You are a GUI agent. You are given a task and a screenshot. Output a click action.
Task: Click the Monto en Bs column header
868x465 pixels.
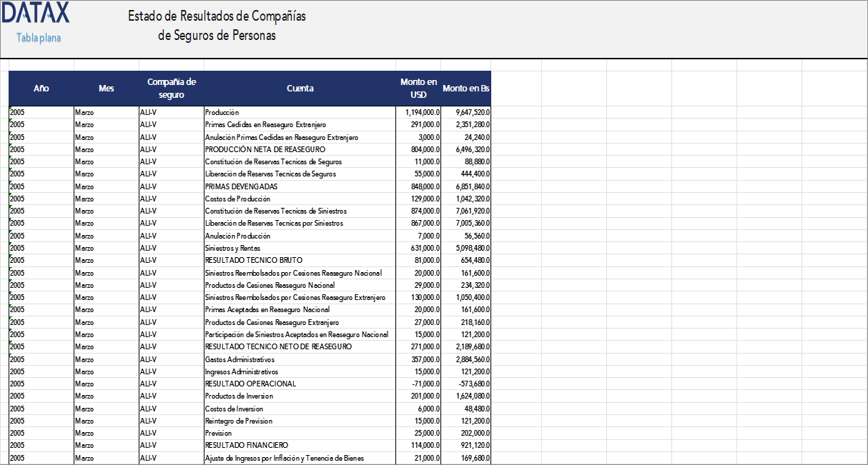[x=465, y=88]
